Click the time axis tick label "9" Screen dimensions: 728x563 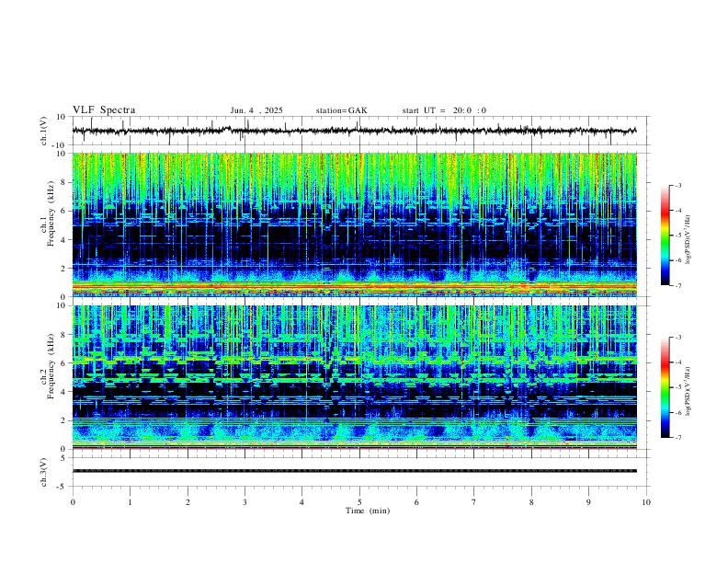click(x=588, y=502)
